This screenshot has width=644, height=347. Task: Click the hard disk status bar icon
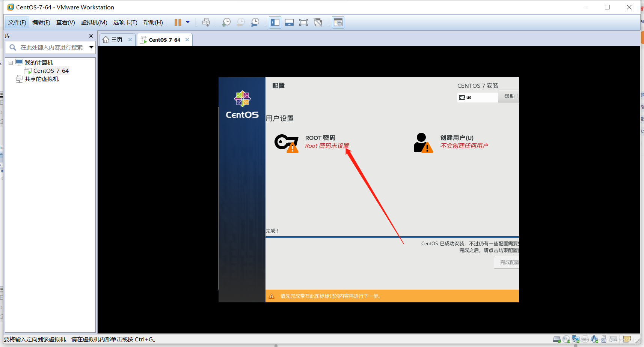click(557, 339)
